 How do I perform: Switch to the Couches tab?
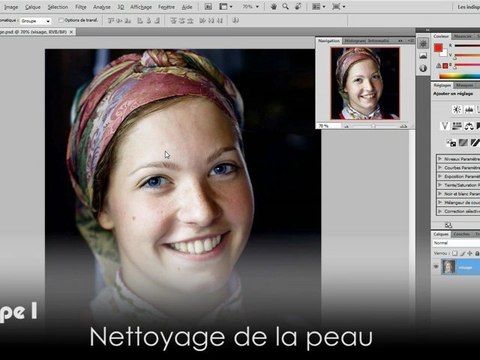[x=461, y=234]
